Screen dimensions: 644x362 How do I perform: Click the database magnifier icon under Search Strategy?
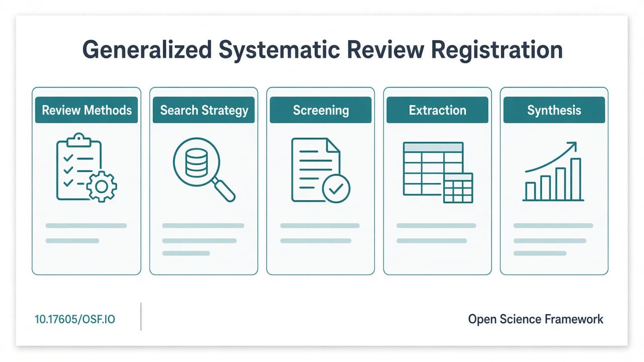tap(204, 170)
